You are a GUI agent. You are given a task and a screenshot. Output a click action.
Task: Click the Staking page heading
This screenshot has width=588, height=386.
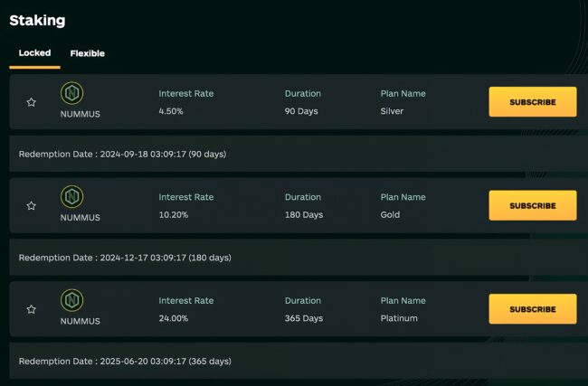(x=37, y=20)
